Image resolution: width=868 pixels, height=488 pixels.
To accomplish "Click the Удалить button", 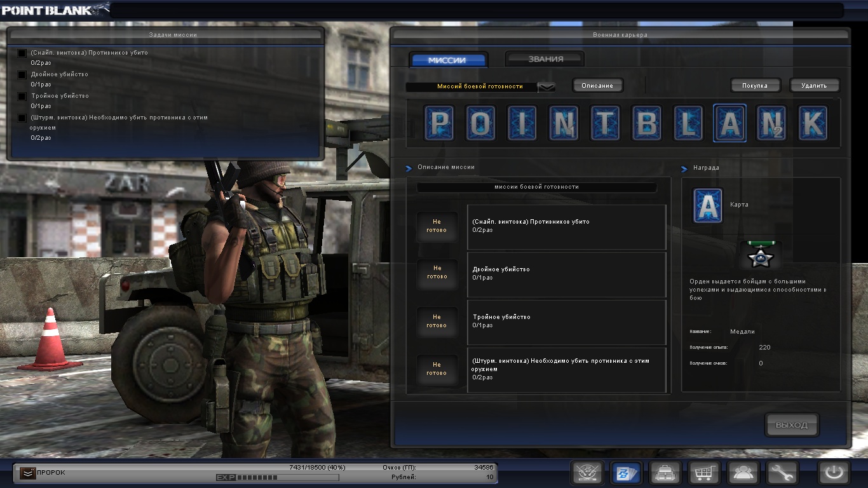I will click(815, 85).
